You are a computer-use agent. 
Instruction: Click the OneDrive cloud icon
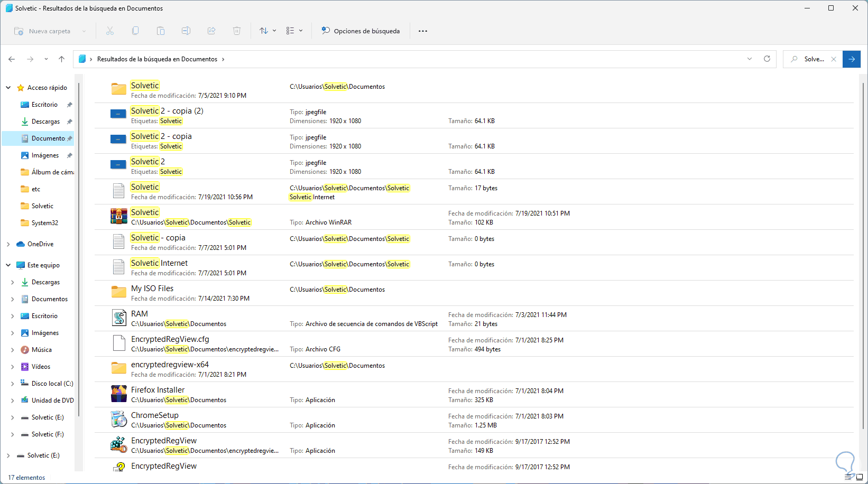pos(21,244)
